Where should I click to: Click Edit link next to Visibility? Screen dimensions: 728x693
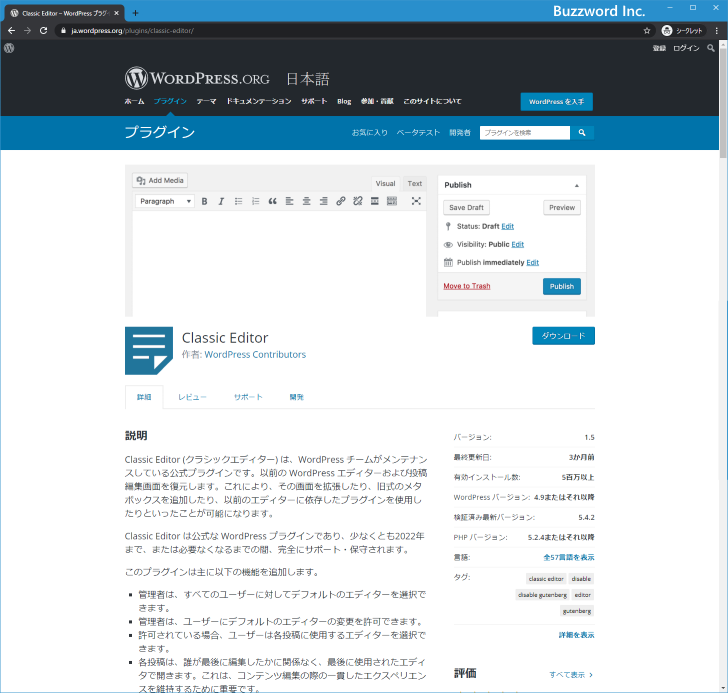tap(518, 244)
